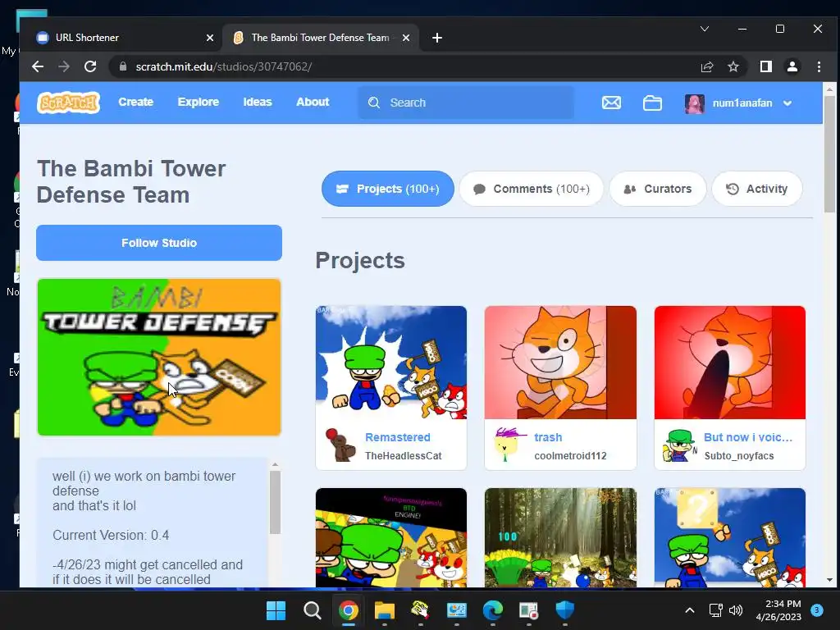840x630 pixels.
Task: Switch to the Comments (100+) tab
Action: (x=531, y=189)
